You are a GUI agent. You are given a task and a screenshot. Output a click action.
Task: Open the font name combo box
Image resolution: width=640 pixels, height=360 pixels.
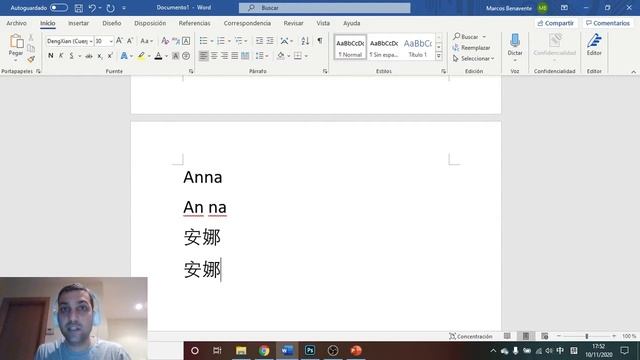click(69, 41)
